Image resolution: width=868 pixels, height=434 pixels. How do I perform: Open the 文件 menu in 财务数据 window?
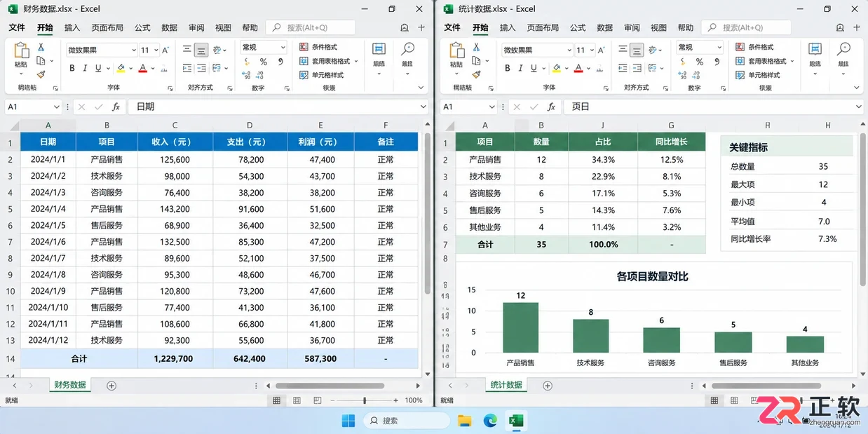pyautogui.click(x=17, y=27)
